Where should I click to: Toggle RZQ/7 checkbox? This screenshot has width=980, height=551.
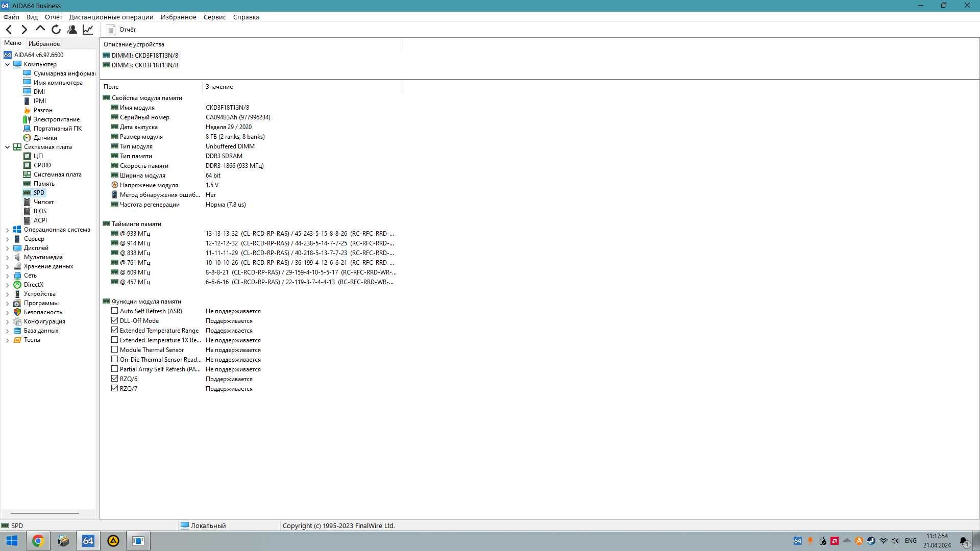pos(114,388)
